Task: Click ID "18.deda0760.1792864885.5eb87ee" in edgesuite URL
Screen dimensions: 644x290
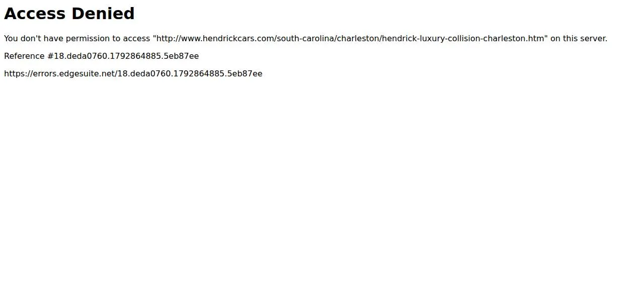Action: point(190,73)
